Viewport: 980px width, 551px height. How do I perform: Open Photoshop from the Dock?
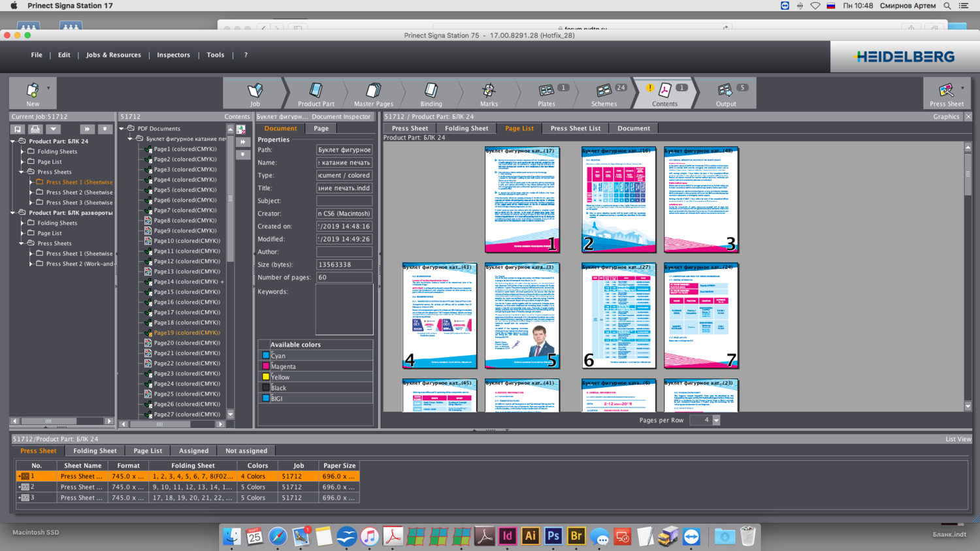(553, 536)
